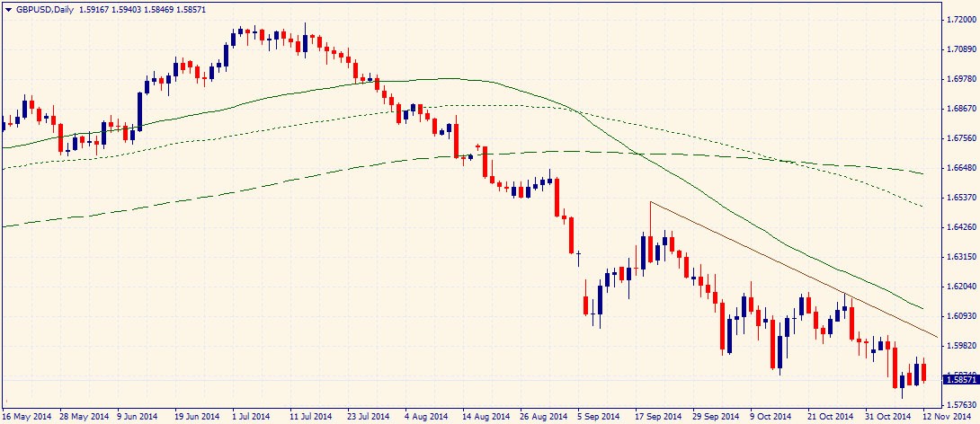Click the 21 Oct 2014 date label

[831, 417]
